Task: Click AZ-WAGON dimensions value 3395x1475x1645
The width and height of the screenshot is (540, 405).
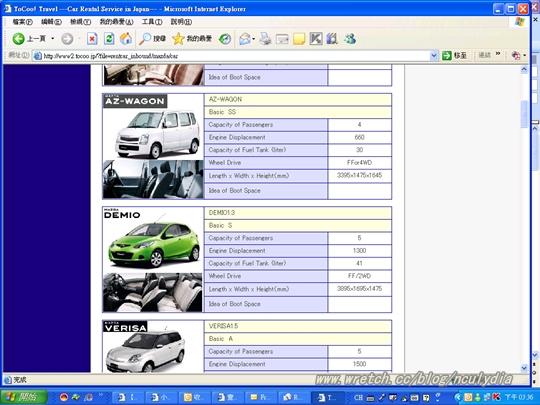Action: 360,175
